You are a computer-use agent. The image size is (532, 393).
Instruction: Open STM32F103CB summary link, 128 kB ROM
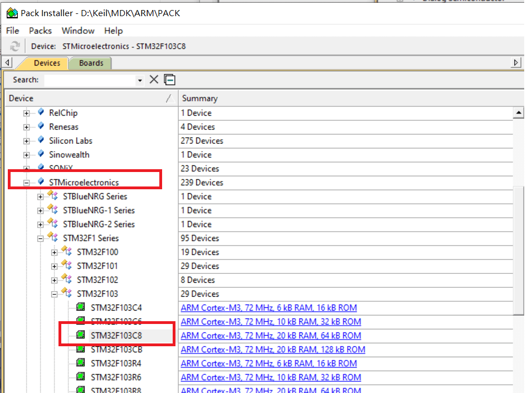[x=273, y=349]
